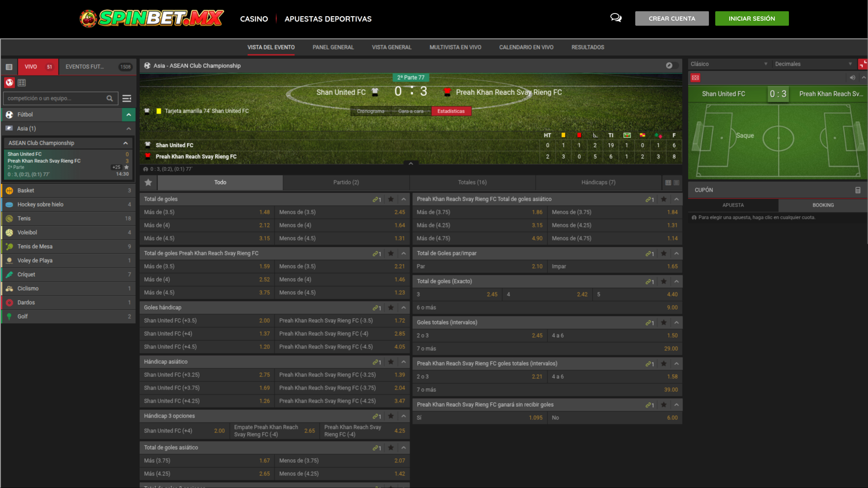The image size is (868, 488).
Task: Mute match sounds via the speaker icon
Action: (x=852, y=78)
